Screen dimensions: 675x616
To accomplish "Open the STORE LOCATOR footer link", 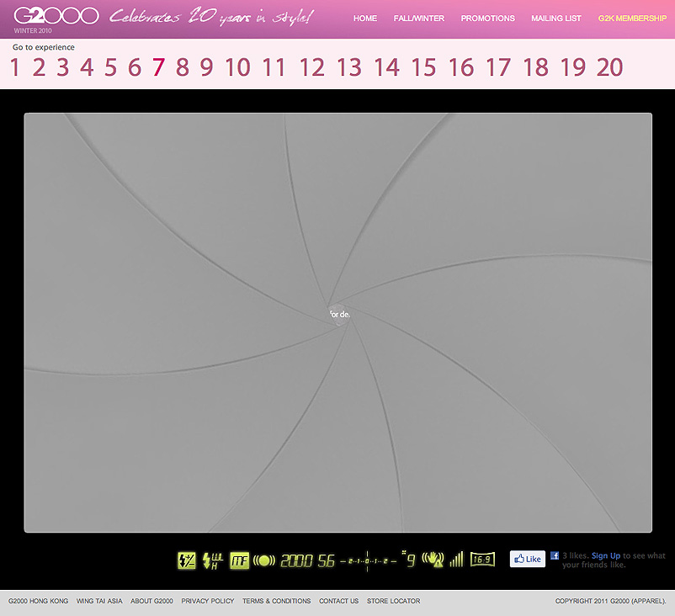I will (393, 601).
